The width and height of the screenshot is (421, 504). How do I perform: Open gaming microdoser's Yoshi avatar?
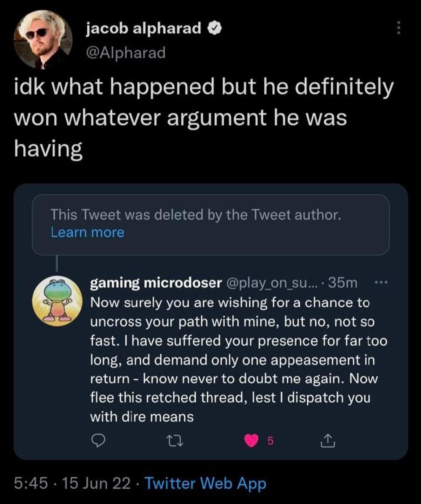tap(58, 301)
